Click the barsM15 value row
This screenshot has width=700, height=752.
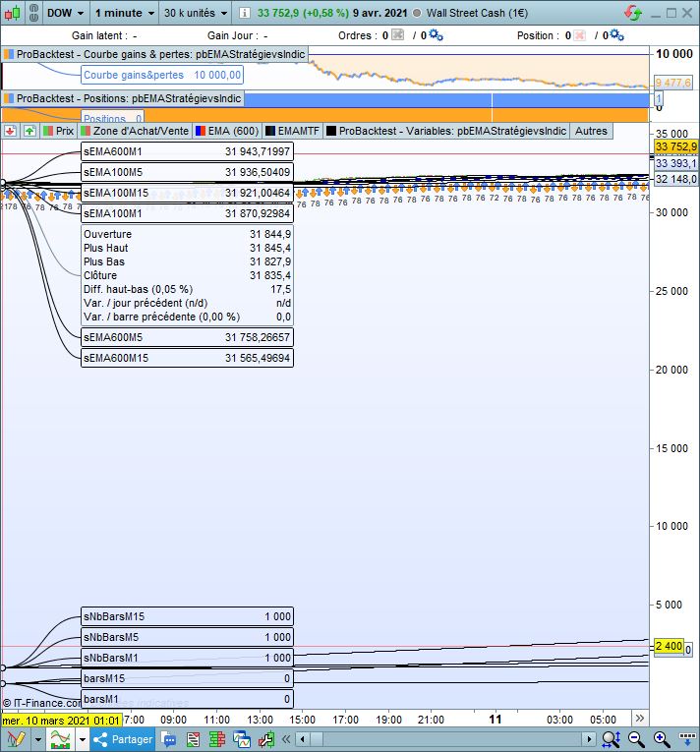pos(187,678)
